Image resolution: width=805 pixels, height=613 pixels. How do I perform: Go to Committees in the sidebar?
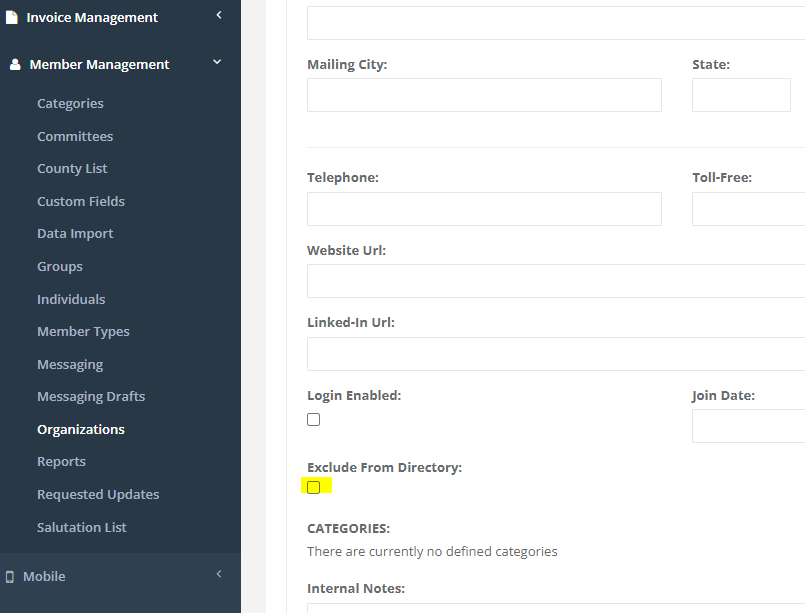75,136
